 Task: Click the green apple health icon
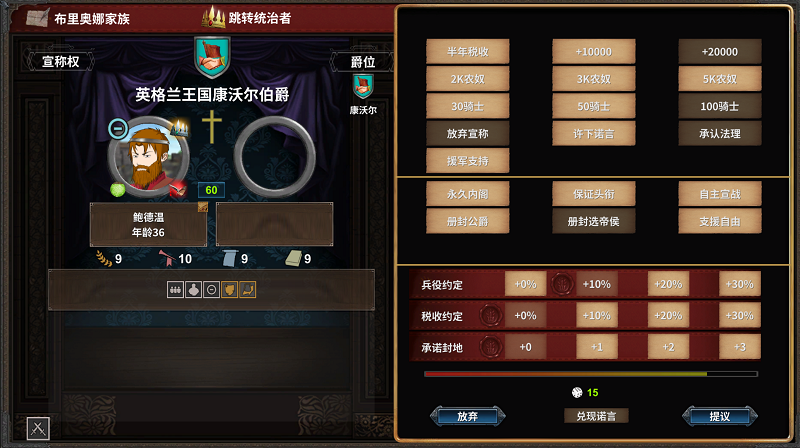[x=118, y=190]
